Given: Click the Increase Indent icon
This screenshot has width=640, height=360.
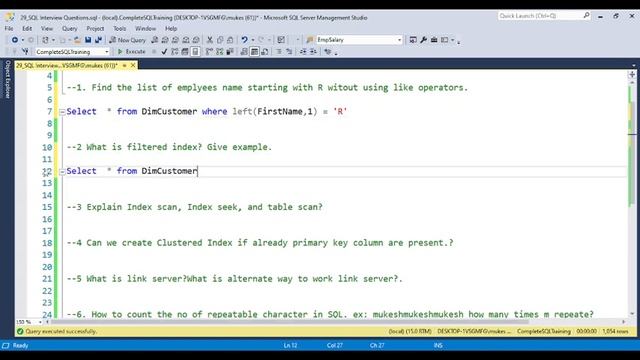Looking at the screenshot, I should tap(313, 52).
